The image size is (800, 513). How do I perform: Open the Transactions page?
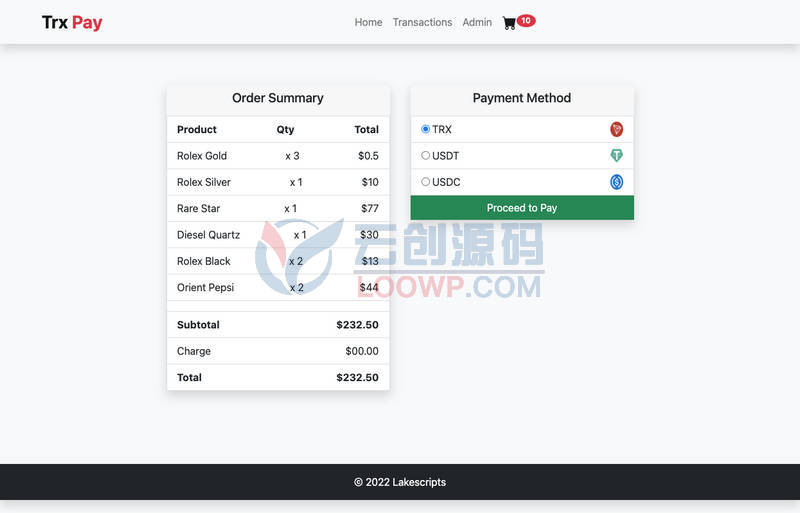click(422, 22)
